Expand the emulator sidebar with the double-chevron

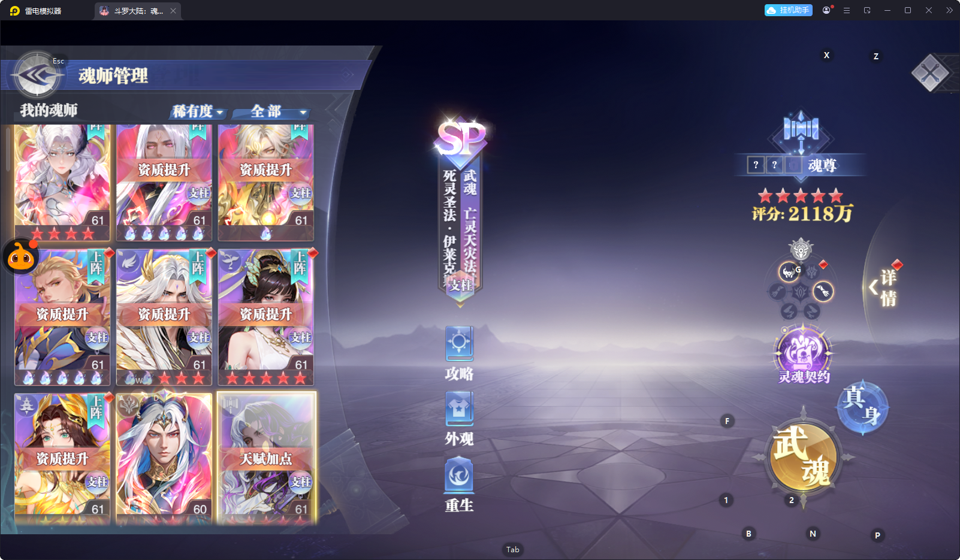[x=949, y=10]
